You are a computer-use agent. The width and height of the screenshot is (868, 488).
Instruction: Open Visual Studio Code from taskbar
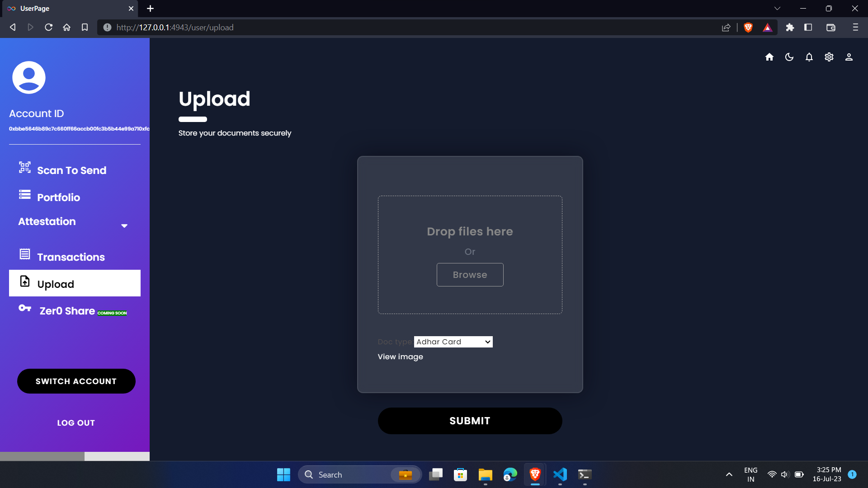[x=560, y=474]
